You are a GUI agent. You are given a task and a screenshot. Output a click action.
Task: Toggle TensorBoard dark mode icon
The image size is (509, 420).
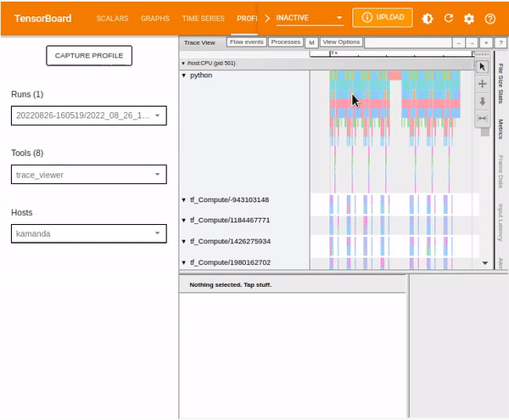click(x=428, y=19)
